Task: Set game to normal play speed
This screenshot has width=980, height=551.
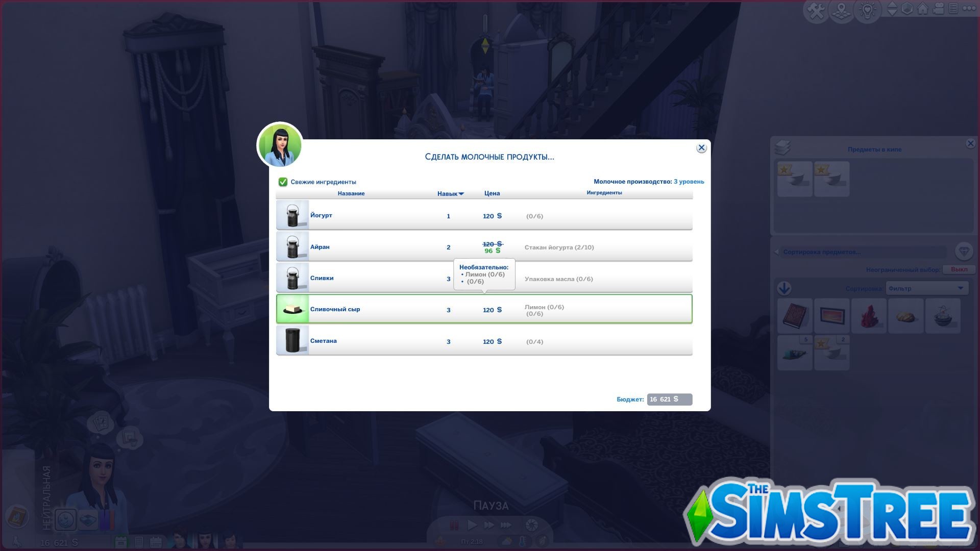Action: 472,524
